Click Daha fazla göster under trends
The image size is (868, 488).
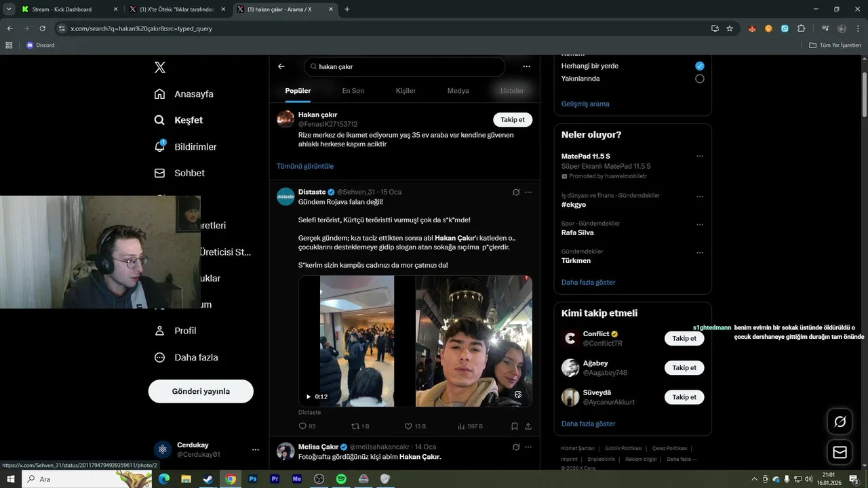588,282
